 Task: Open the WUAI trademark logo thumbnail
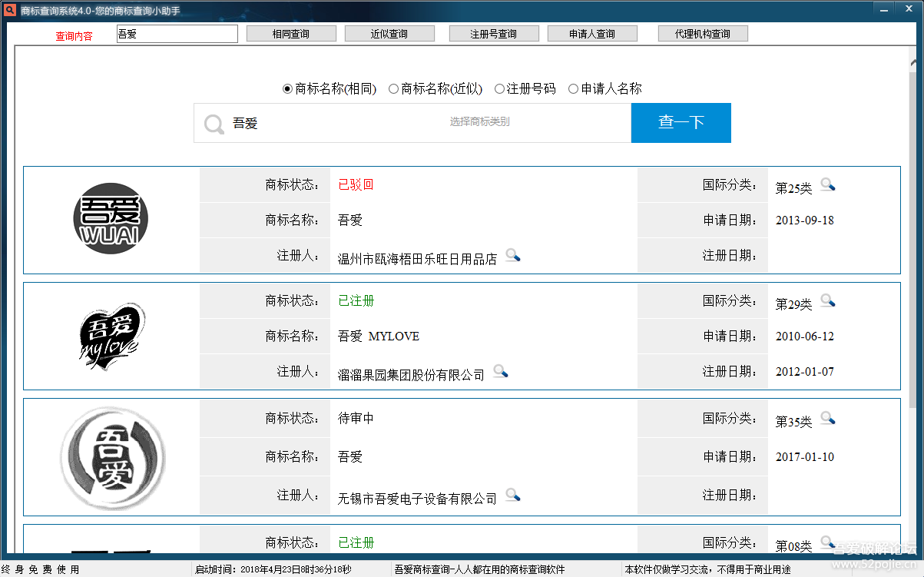pos(111,219)
